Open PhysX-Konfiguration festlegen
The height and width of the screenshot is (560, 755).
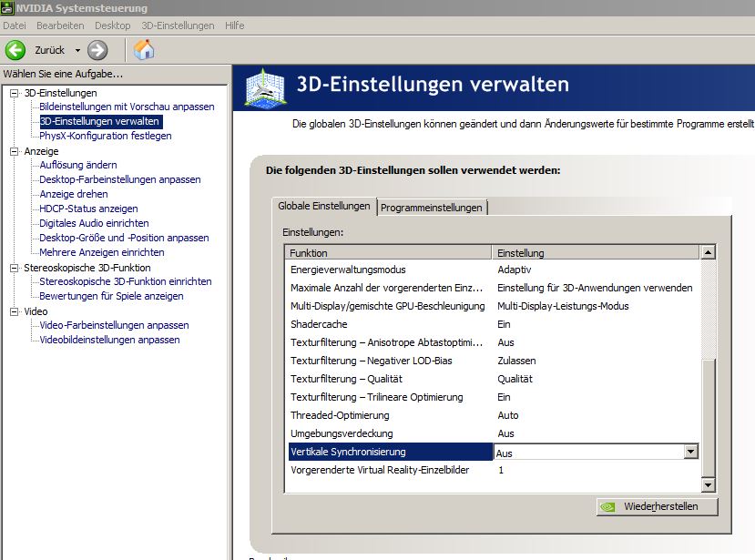click(x=106, y=136)
